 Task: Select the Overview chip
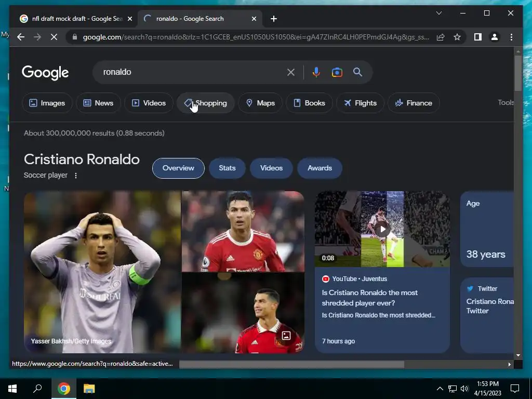point(178,168)
